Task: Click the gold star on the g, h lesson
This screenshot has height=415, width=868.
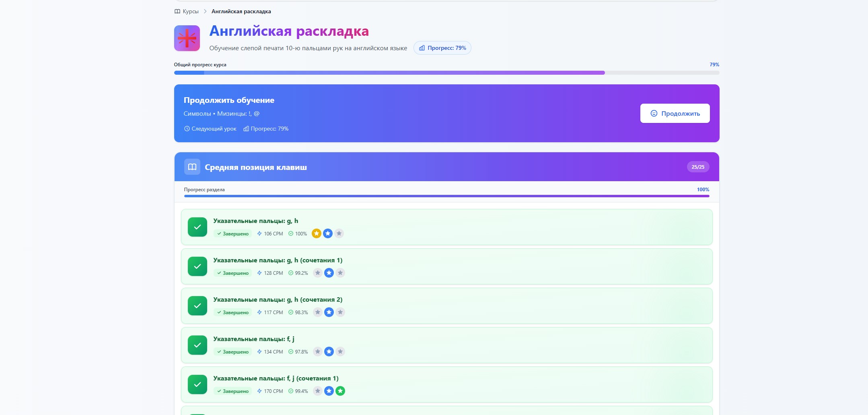Action: [317, 233]
